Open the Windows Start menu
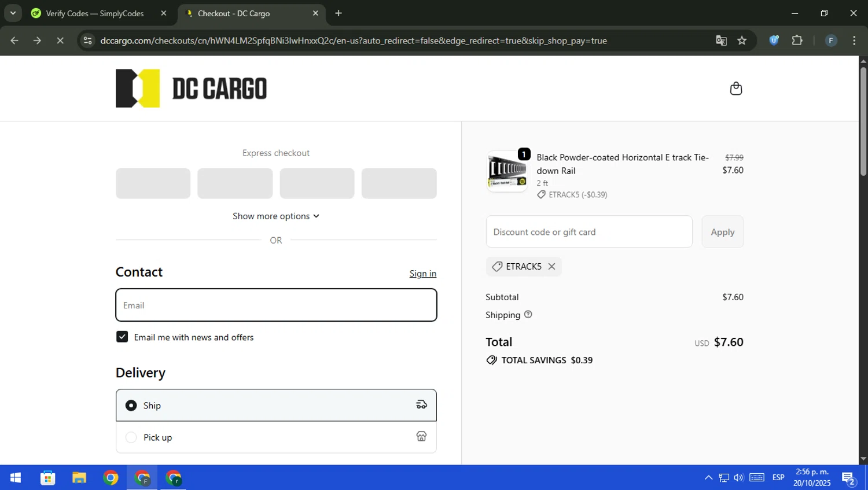This screenshot has height=490, width=868. point(16,478)
